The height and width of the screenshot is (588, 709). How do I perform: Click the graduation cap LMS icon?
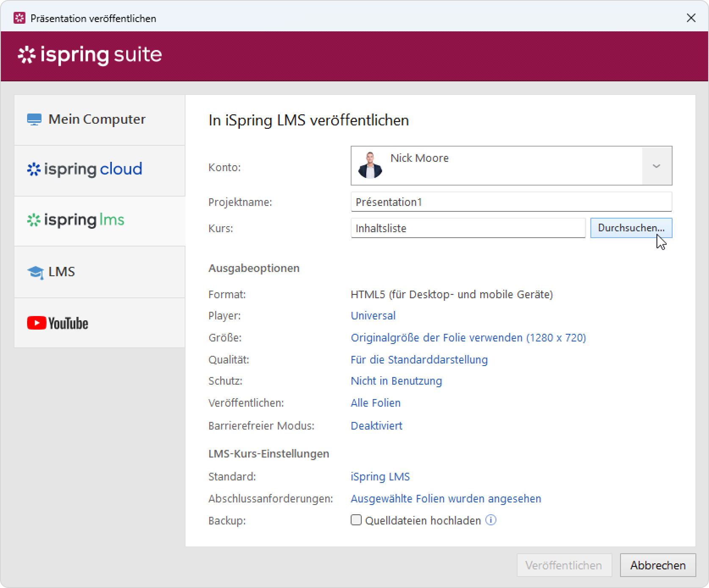(x=35, y=272)
